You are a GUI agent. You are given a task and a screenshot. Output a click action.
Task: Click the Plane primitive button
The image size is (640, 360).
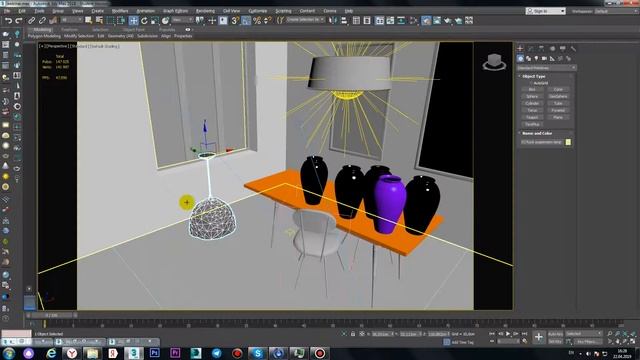(x=558, y=117)
